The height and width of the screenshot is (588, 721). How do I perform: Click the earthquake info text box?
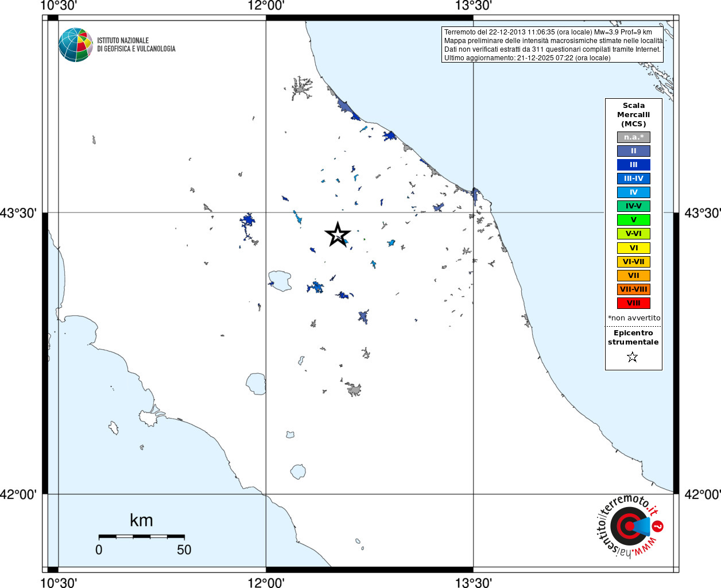pyautogui.click(x=552, y=45)
